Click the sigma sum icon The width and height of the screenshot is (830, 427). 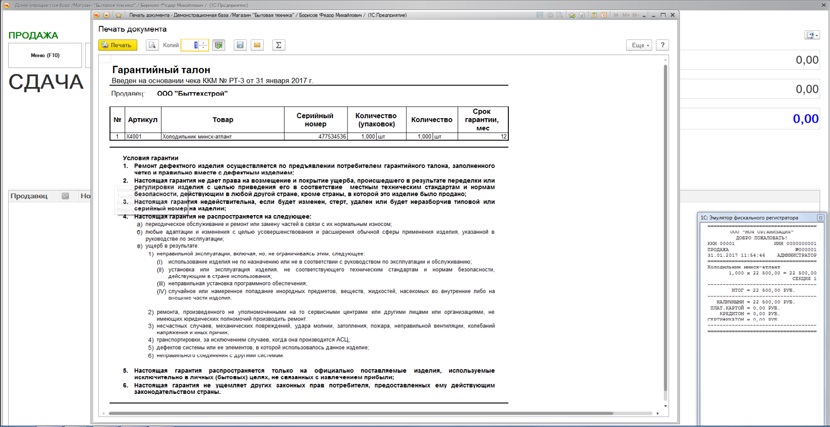coord(278,45)
